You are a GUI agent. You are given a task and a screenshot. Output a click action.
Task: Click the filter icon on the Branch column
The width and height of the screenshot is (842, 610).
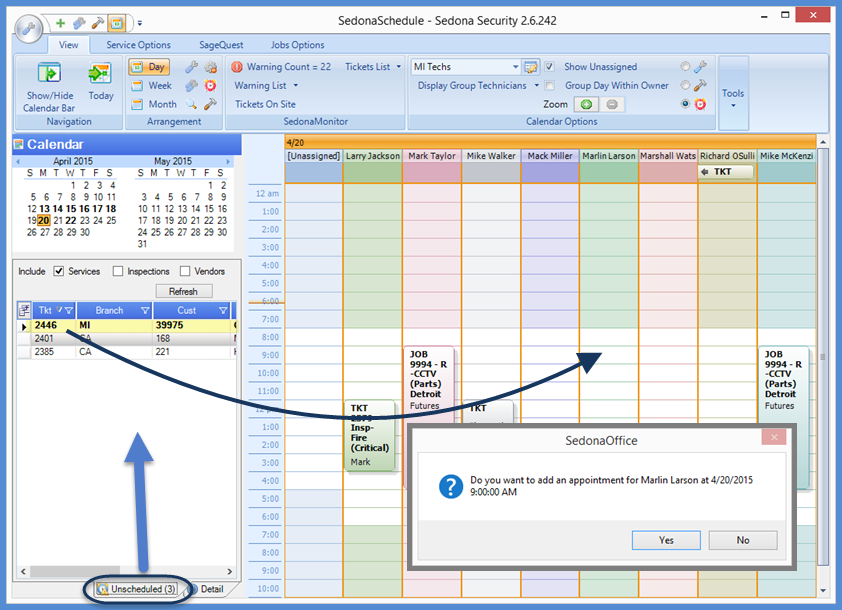click(x=145, y=310)
